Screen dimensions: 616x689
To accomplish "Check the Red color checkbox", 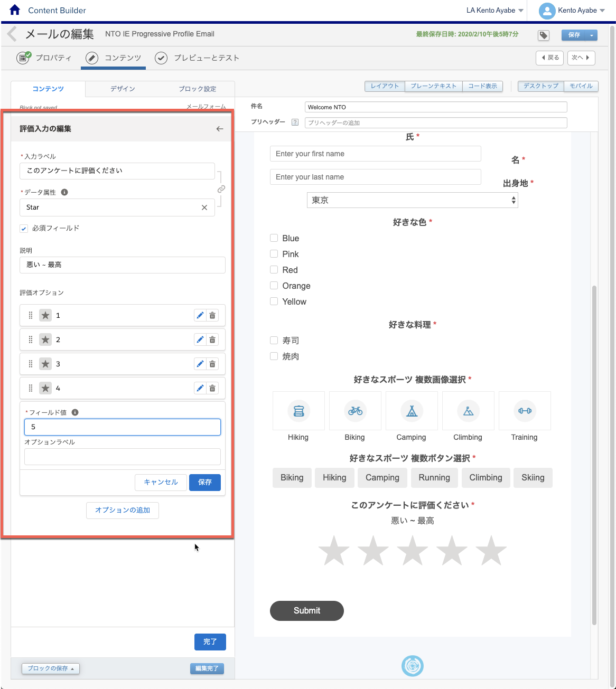I will tap(274, 270).
